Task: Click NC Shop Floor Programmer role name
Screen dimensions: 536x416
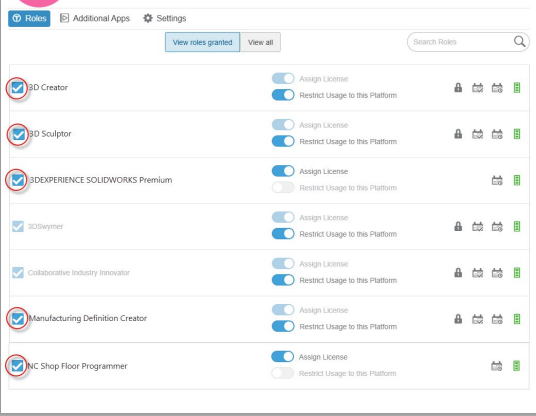Action: pyautogui.click(x=77, y=366)
